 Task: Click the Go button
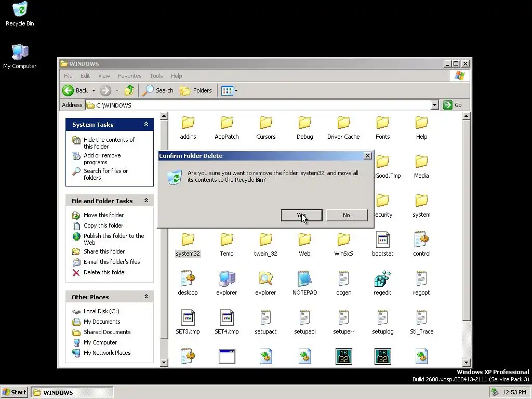[x=453, y=105]
